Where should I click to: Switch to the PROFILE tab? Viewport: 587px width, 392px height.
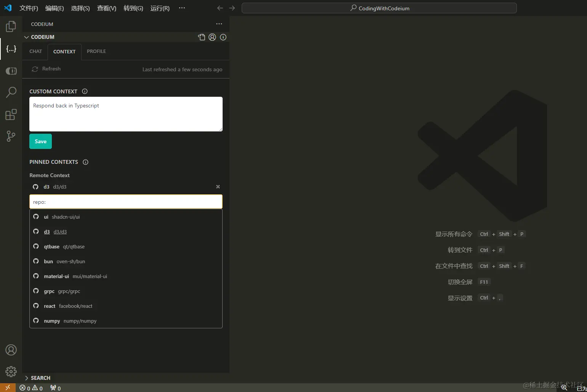[x=96, y=51]
